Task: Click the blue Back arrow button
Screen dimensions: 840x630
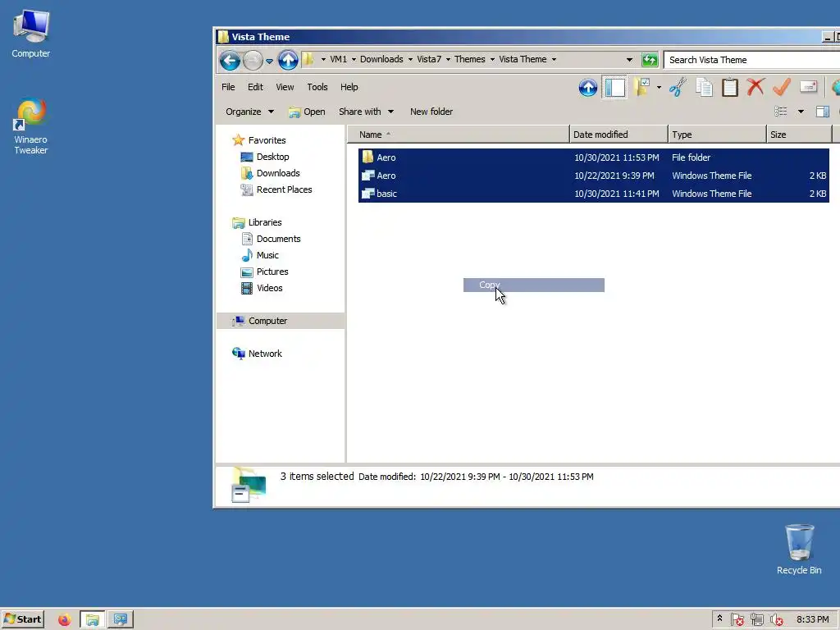Action: tap(230, 60)
